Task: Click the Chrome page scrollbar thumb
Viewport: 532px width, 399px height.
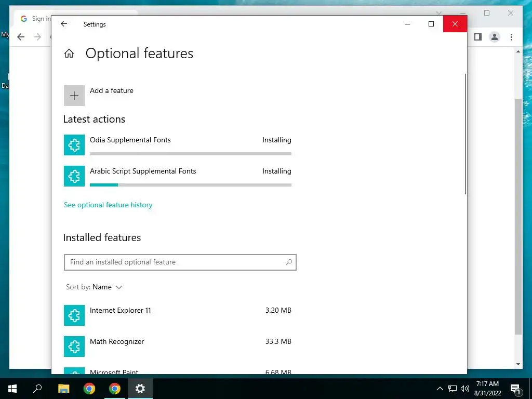Action: [x=518, y=217]
